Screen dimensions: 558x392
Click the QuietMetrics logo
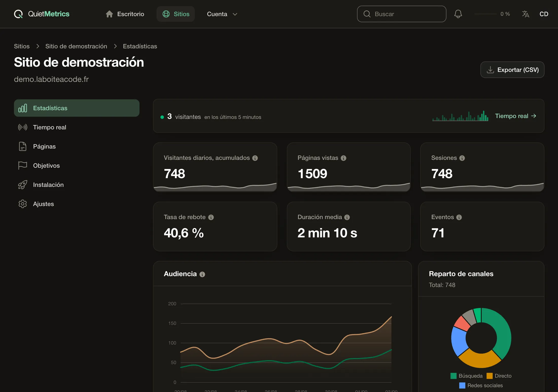[x=42, y=14]
